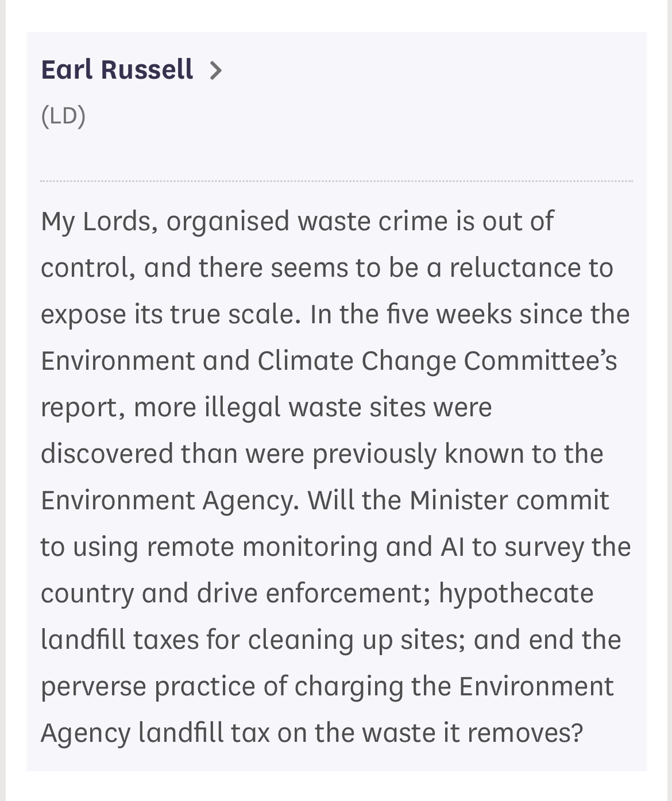The image size is (672, 801).
Task: Click the chevron beside Earl Russell
Action: 215,71
